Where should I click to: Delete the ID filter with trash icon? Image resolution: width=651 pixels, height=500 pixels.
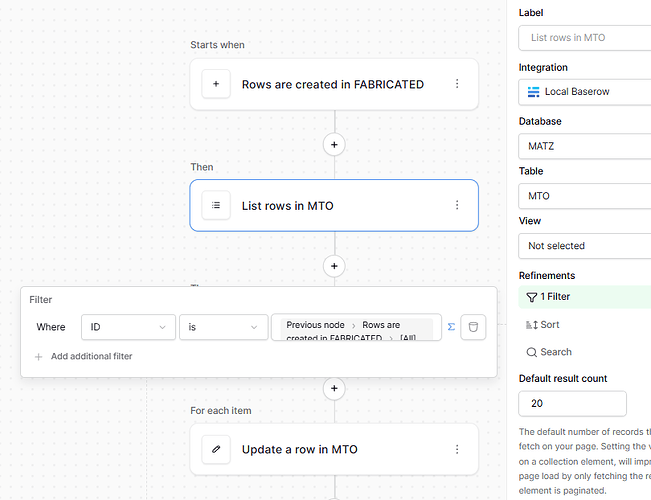point(473,327)
